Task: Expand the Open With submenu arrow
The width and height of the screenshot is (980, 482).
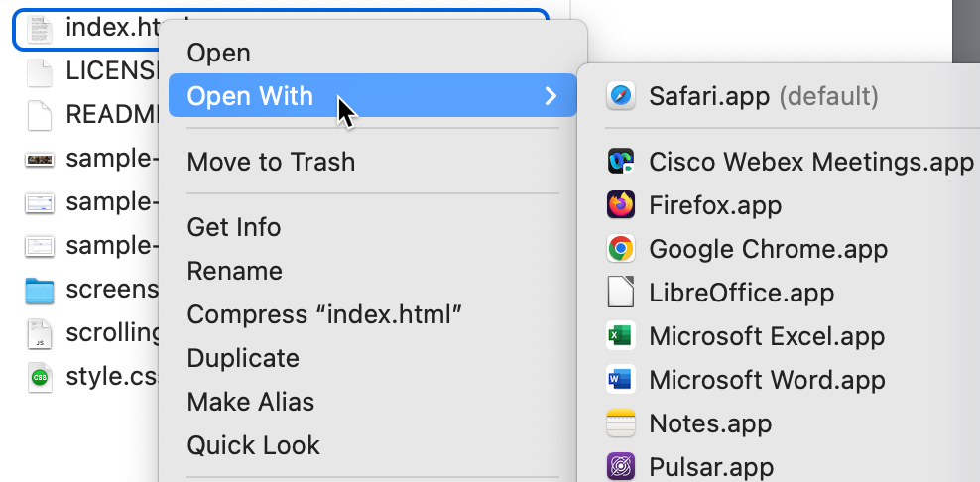Action: pos(551,96)
